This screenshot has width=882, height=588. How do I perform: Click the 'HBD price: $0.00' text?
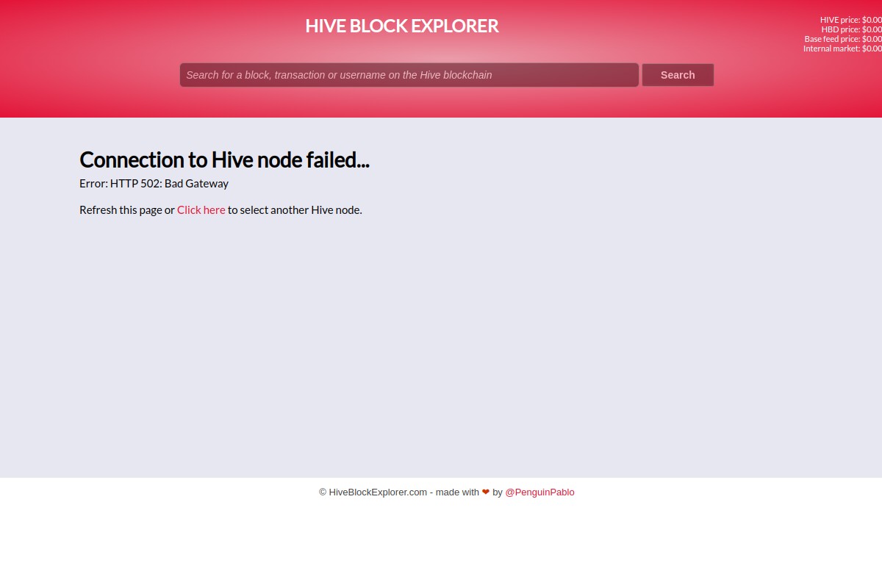(x=852, y=29)
